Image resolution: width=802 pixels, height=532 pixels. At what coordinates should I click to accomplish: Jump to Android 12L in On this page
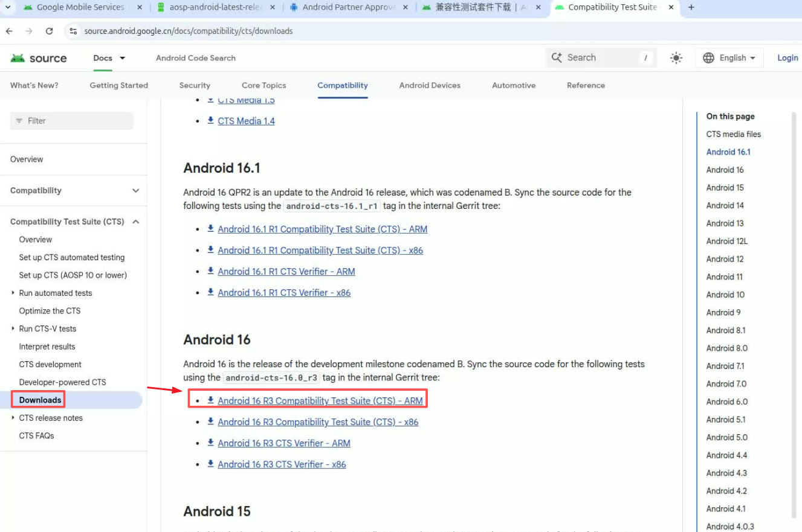click(x=727, y=241)
